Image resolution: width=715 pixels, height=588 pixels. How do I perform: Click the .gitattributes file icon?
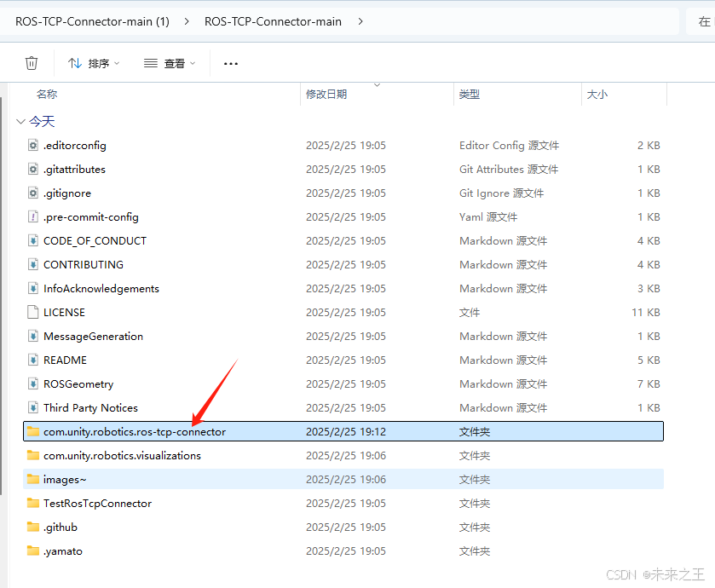[x=33, y=169]
